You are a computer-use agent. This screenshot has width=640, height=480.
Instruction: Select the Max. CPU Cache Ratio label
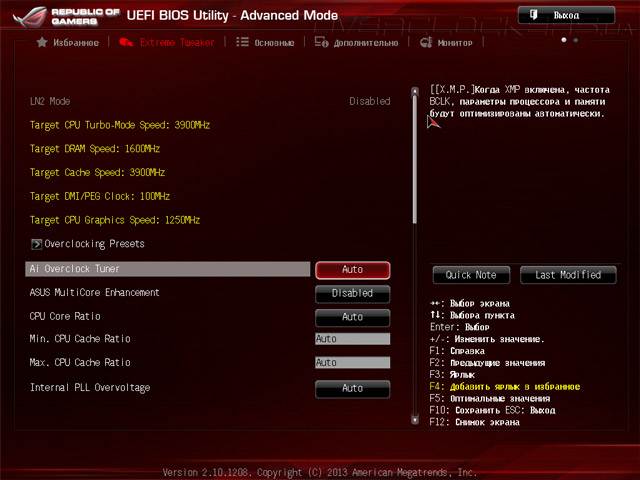click(x=80, y=362)
